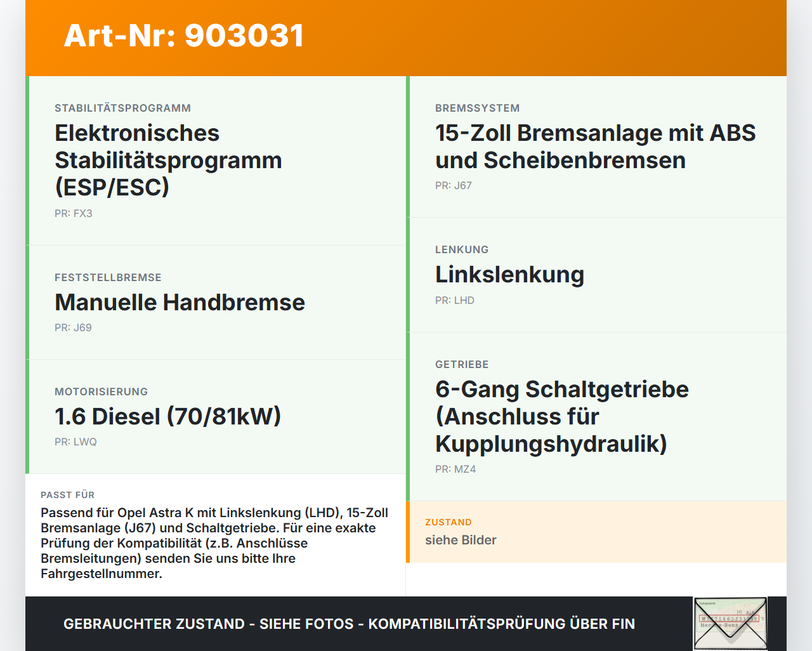Select 6-Gang Schaltgetriebe title
The height and width of the screenshot is (651, 812).
tap(561, 416)
